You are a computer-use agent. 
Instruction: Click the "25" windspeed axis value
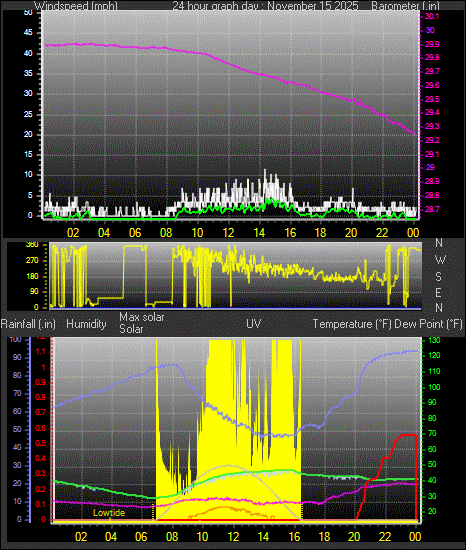[x=28, y=114]
